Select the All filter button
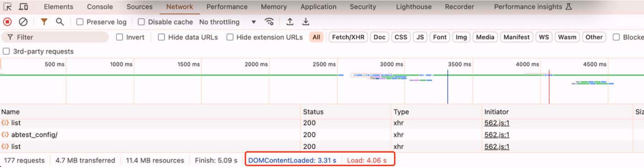644x167 pixels. [x=317, y=37]
